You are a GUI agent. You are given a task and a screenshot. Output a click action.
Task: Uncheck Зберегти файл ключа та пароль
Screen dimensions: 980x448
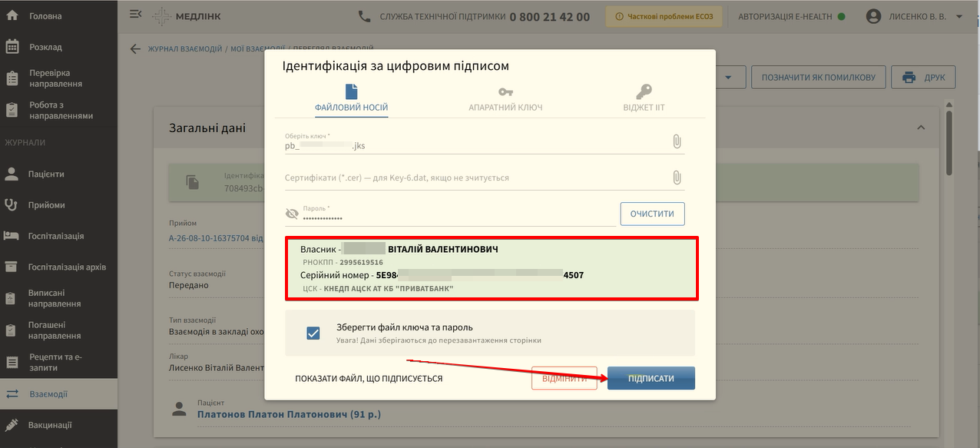313,333
